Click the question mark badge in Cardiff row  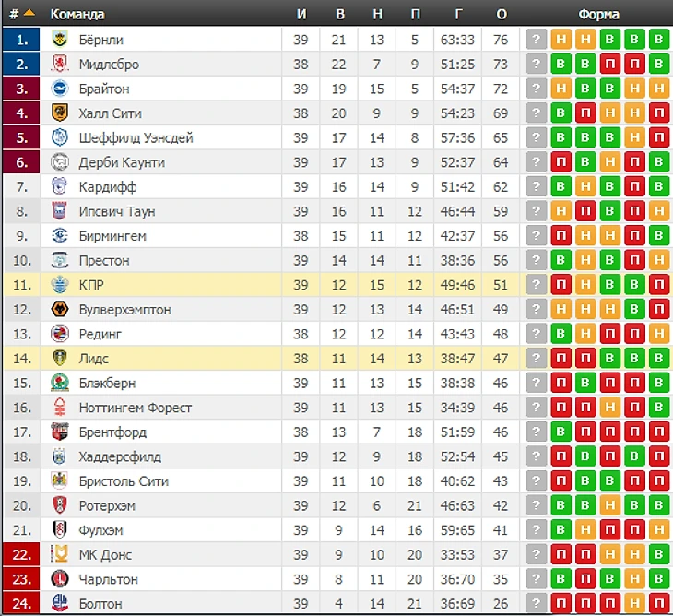point(536,187)
